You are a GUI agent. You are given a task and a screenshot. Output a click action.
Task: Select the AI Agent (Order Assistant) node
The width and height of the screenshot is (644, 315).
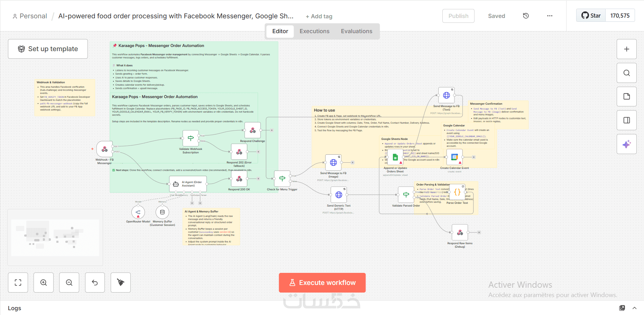188,184
